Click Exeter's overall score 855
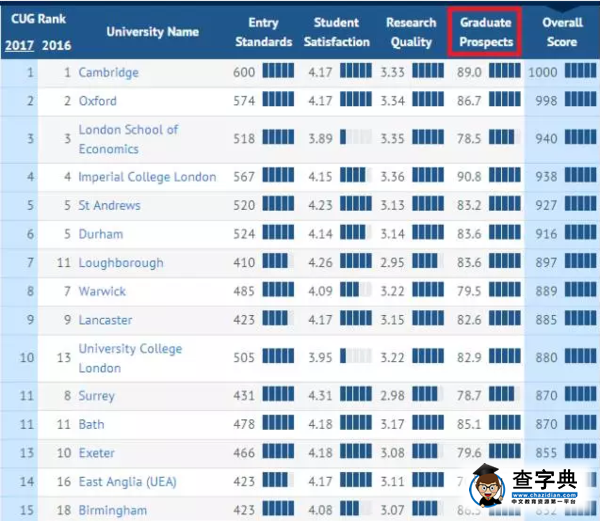Viewport: 600px width, 521px height. 546,453
